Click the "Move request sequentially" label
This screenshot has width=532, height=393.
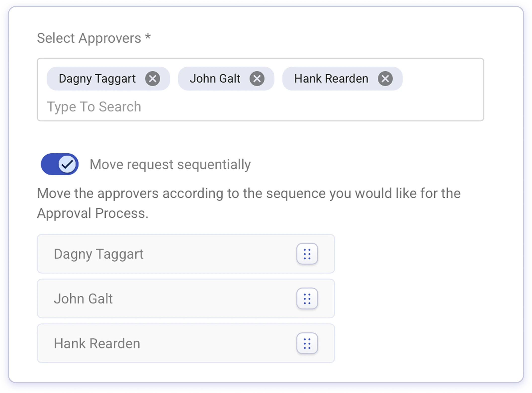point(170,164)
